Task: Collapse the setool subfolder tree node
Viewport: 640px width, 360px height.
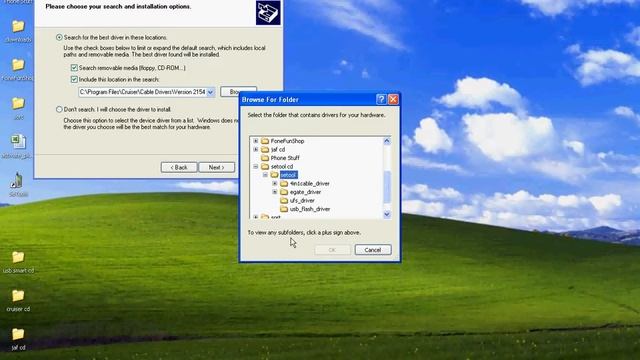Action: click(265, 175)
